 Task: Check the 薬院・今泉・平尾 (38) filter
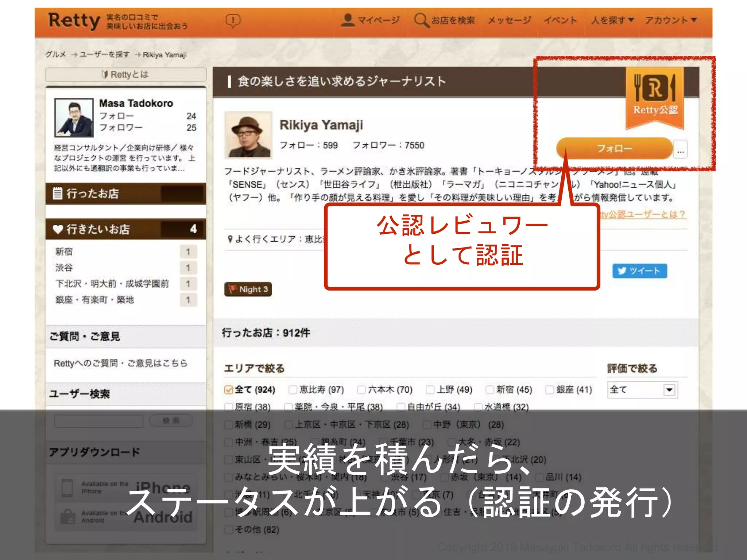point(288,407)
